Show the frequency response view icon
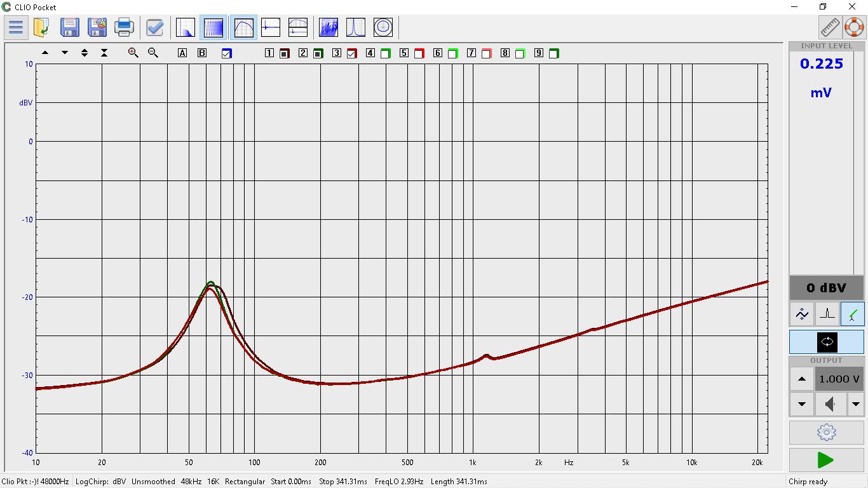The image size is (868, 488). click(243, 27)
